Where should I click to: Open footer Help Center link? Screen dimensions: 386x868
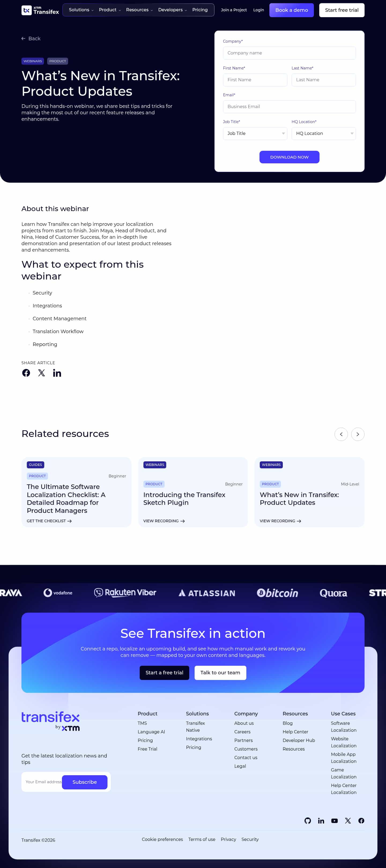295,731
